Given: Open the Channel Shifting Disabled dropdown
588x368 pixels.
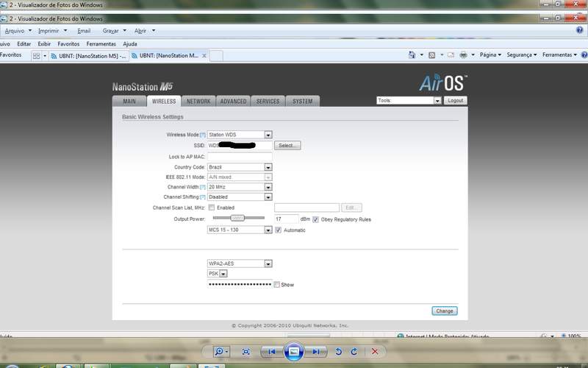Looking at the screenshot, I should pos(240,197).
